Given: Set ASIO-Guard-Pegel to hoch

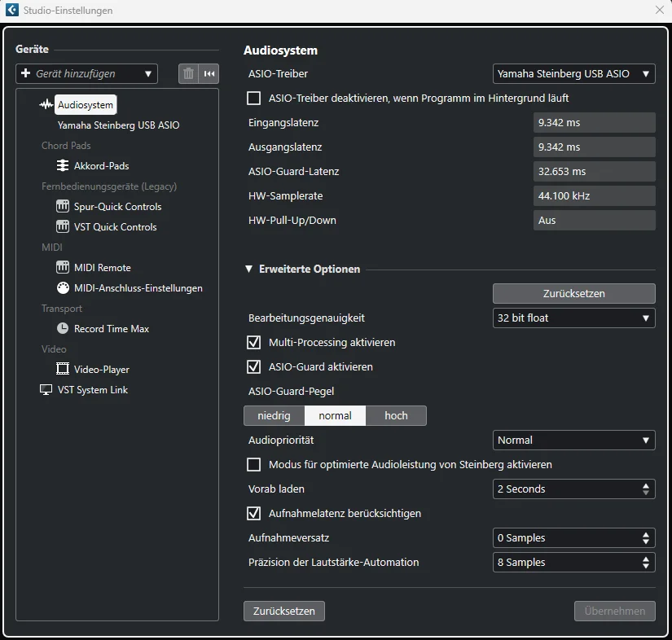Looking at the screenshot, I should click(396, 415).
